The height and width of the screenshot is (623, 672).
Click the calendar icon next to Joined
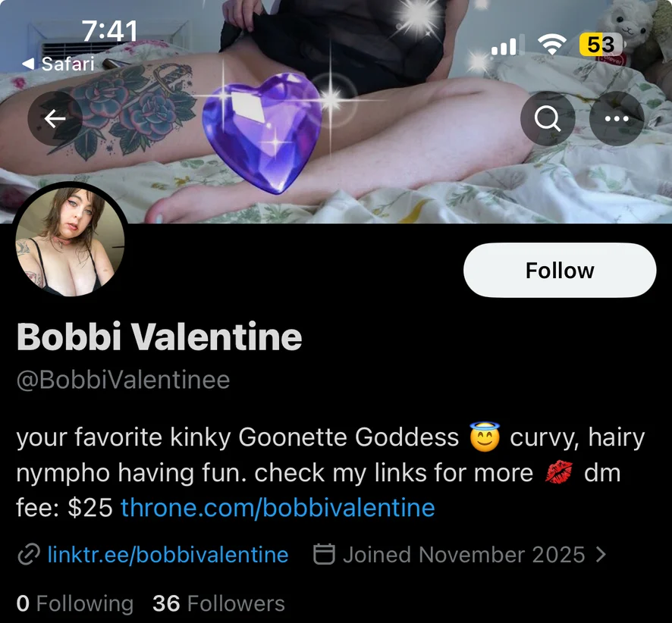tap(325, 555)
